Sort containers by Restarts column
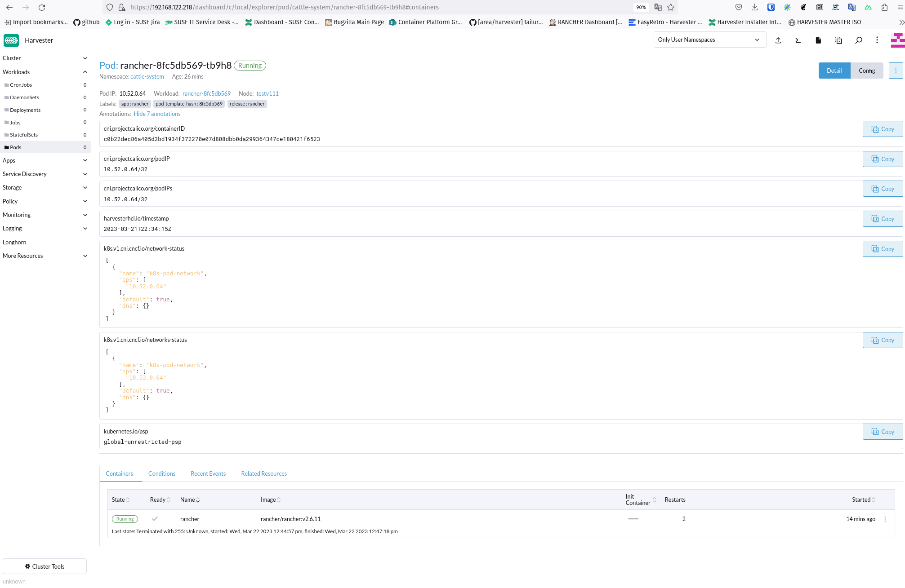 coord(674,500)
